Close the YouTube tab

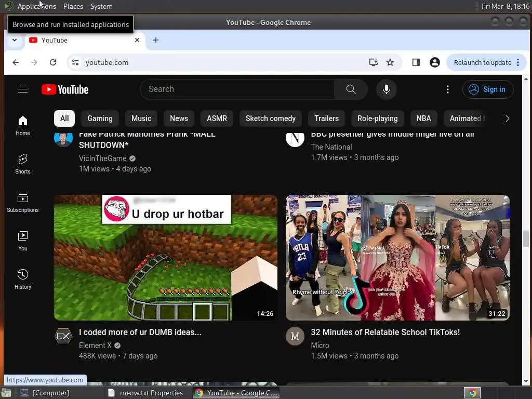137,40
